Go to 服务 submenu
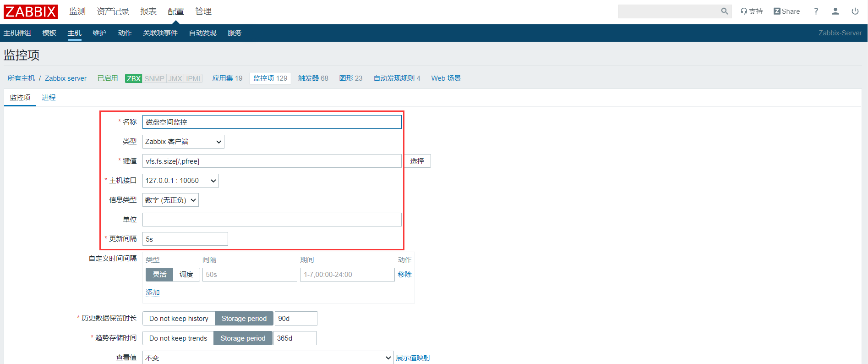The width and height of the screenshot is (868, 364). tap(235, 33)
